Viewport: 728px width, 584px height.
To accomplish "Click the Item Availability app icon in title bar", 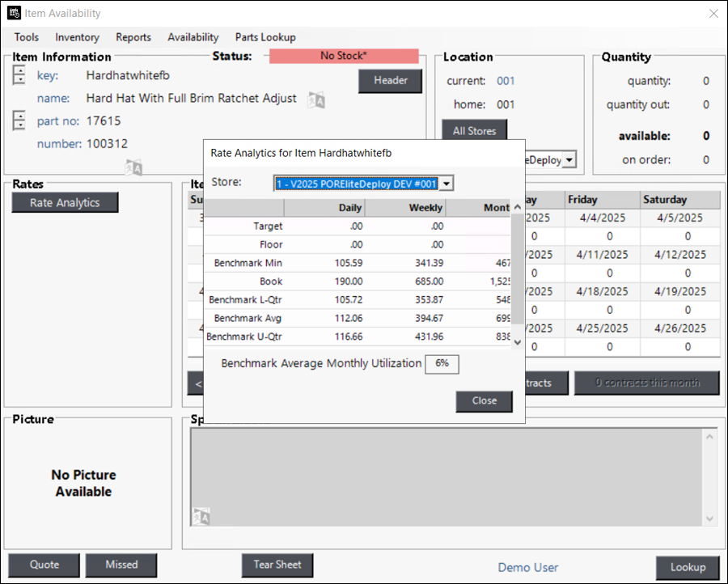I will pos(15,13).
